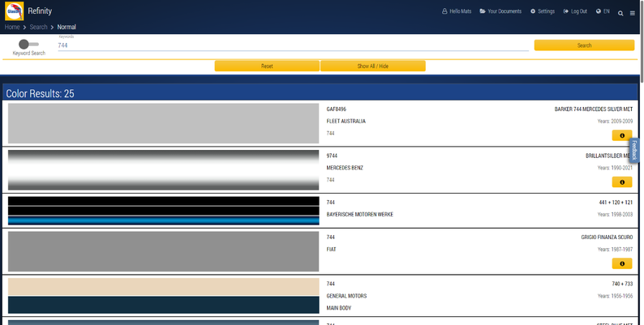Open the Feedback side tab

(634, 150)
